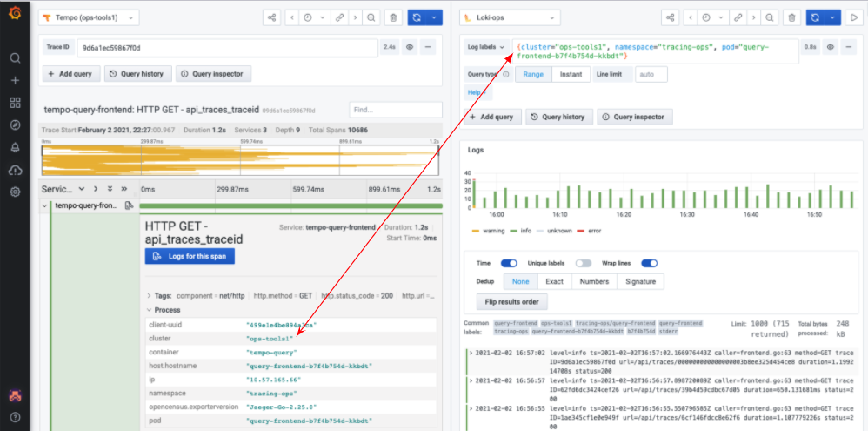Enable the Unique labels switch
The image size is (868, 431).
(x=583, y=263)
